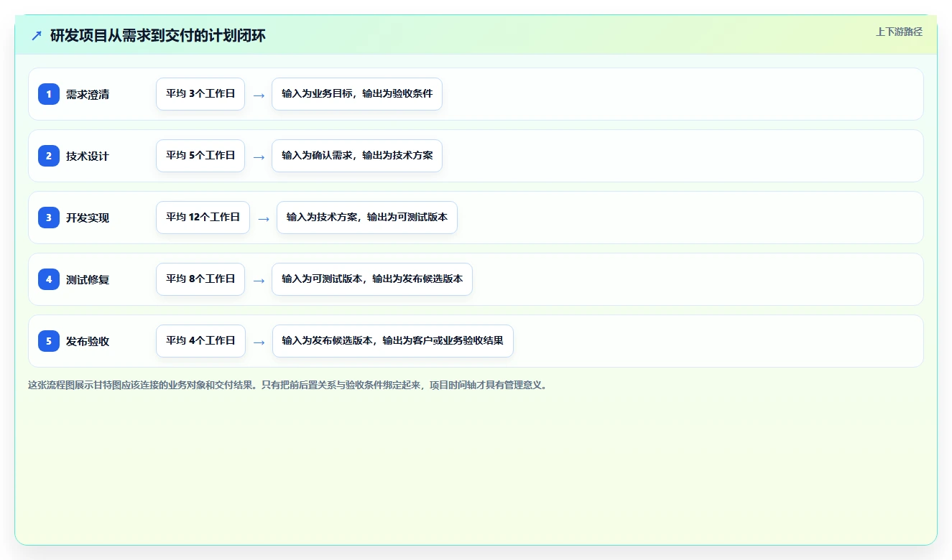Click the 上下游路径 label in the header
Screen dimensions: 952x560
point(899,32)
